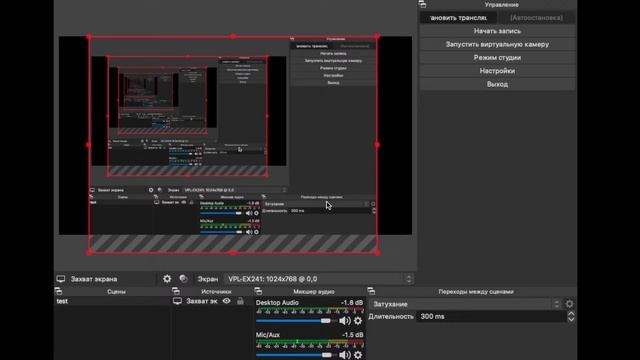Image resolution: width=640 pixels, height=360 pixels.
Task: Open Mic/Aux settings gear
Action: coord(358,355)
